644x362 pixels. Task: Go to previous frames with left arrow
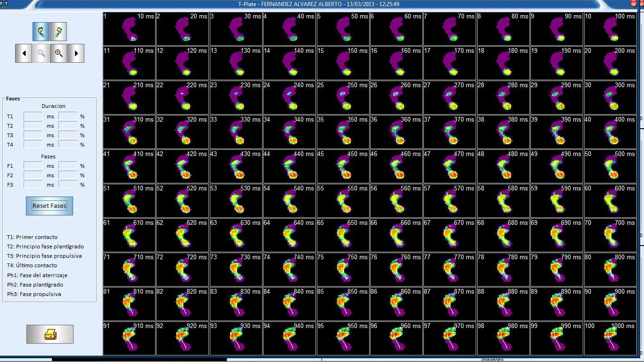[24, 53]
